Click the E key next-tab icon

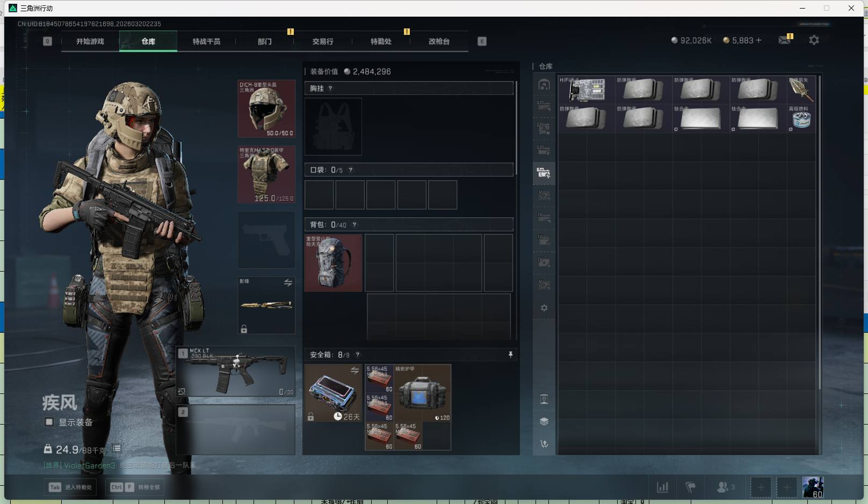coord(482,41)
